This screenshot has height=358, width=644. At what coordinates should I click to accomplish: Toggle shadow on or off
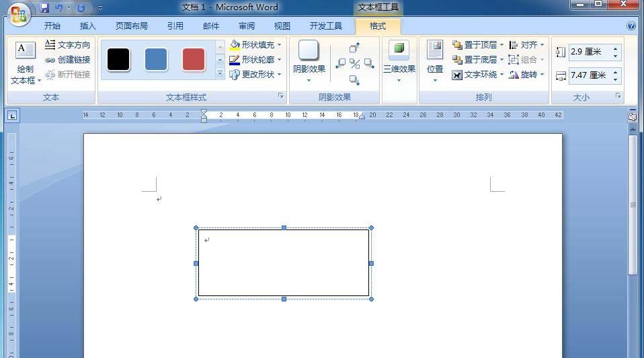coord(355,64)
